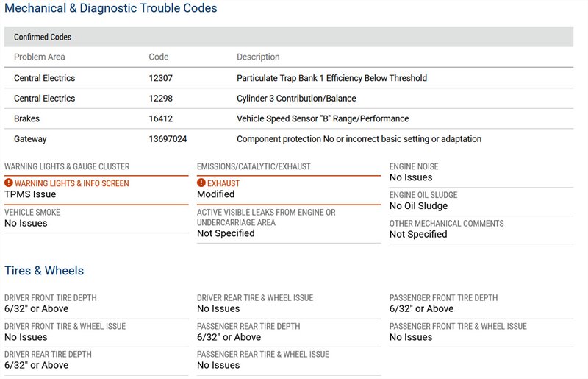Click Driver Front Tire Depth value
This screenshot has height=379, width=588.
(x=36, y=309)
